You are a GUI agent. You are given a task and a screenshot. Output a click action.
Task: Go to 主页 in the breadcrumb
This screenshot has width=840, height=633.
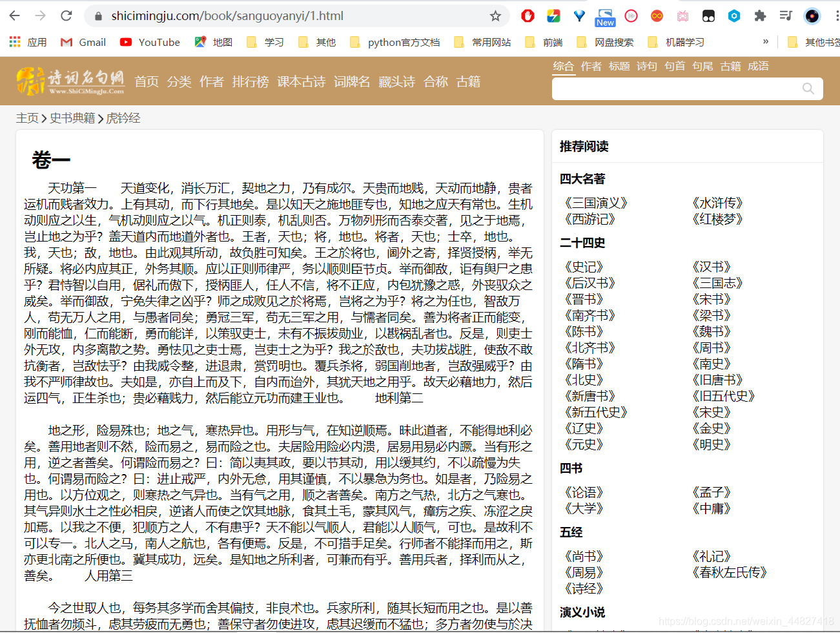point(27,118)
